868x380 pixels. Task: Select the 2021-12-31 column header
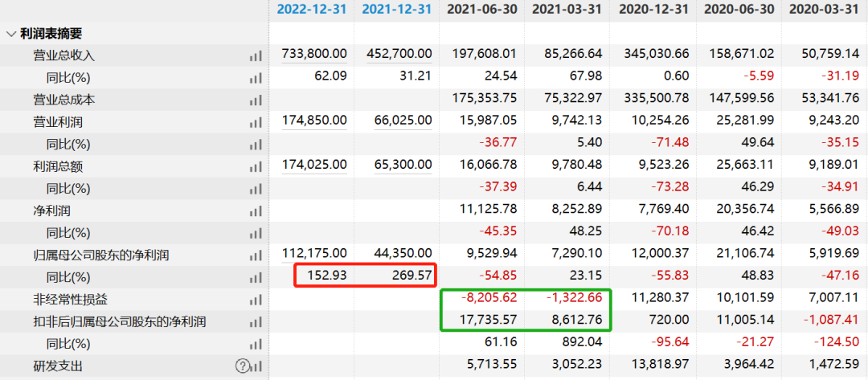click(x=397, y=10)
